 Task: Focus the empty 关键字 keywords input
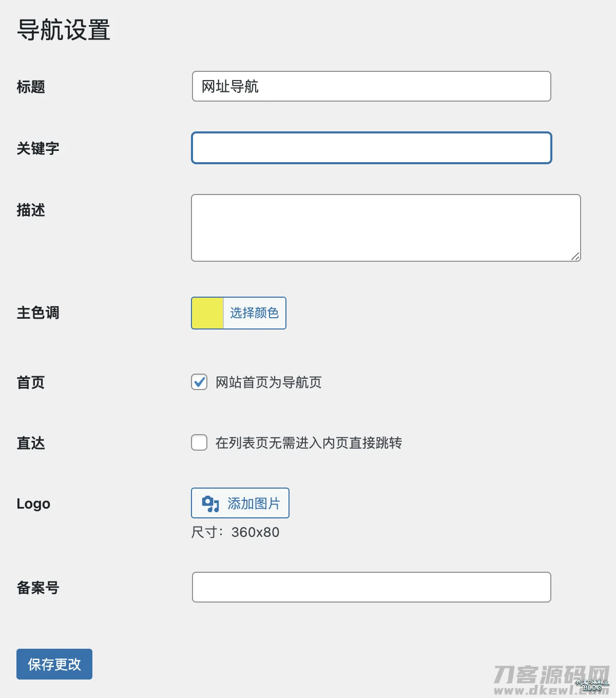coord(371,148)
